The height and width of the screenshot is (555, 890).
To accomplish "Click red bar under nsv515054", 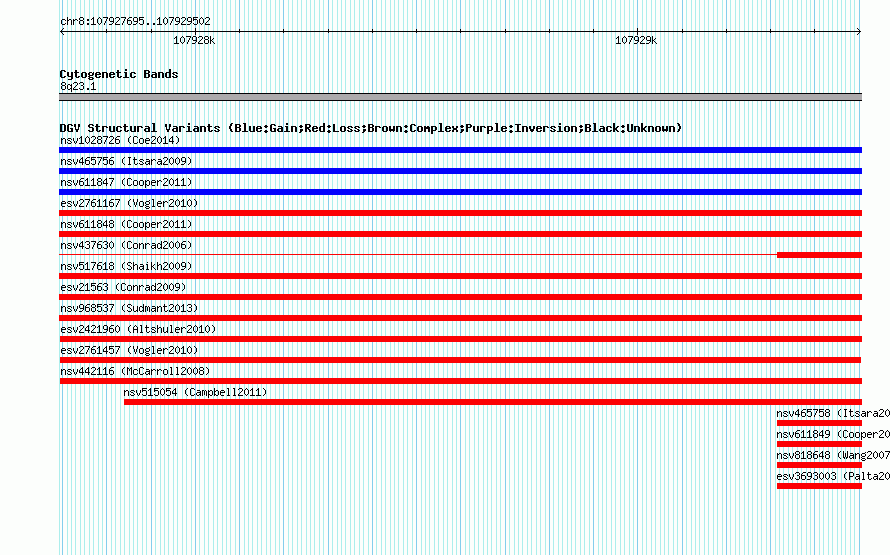I will [493, 402].
